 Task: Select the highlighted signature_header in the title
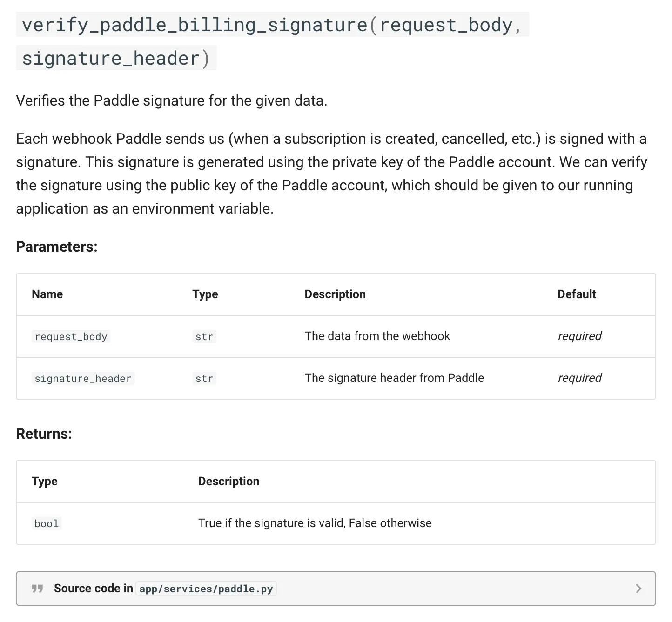[111, 58]
